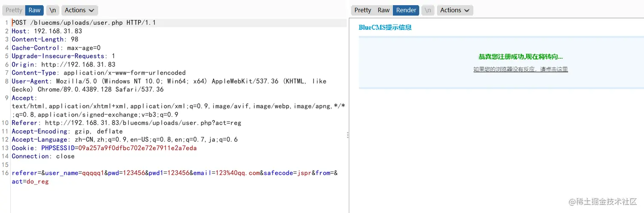The width and height of the screenshot is (644, 213).
Task: Switch request view to Pretty tab
Action: point(14,10)
